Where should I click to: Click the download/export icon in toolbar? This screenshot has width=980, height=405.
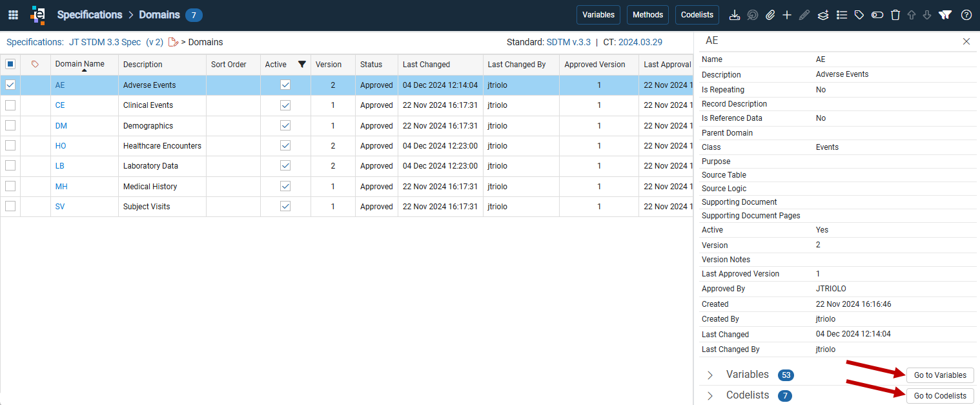click(x=734, y=15)
